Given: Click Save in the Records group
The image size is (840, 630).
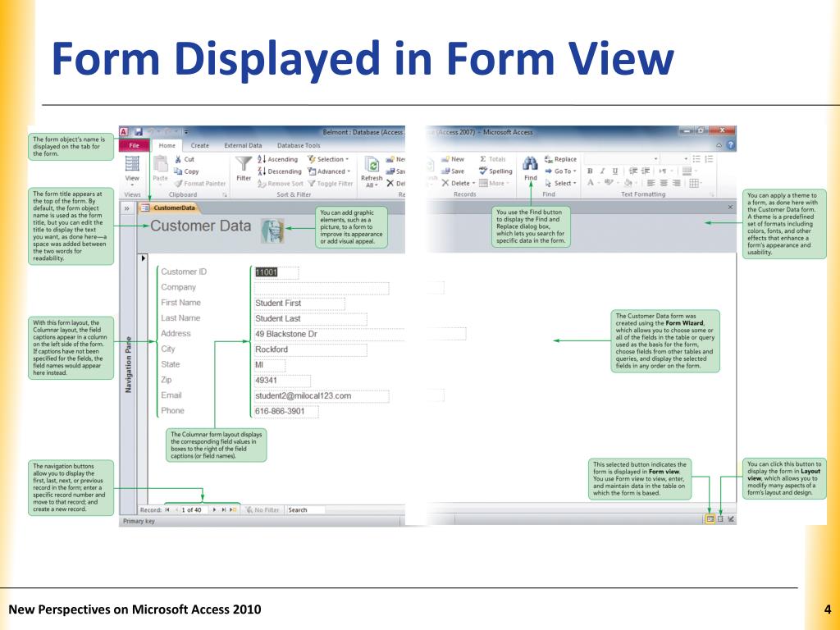Looking at the screenshot, I should [453, 171].
